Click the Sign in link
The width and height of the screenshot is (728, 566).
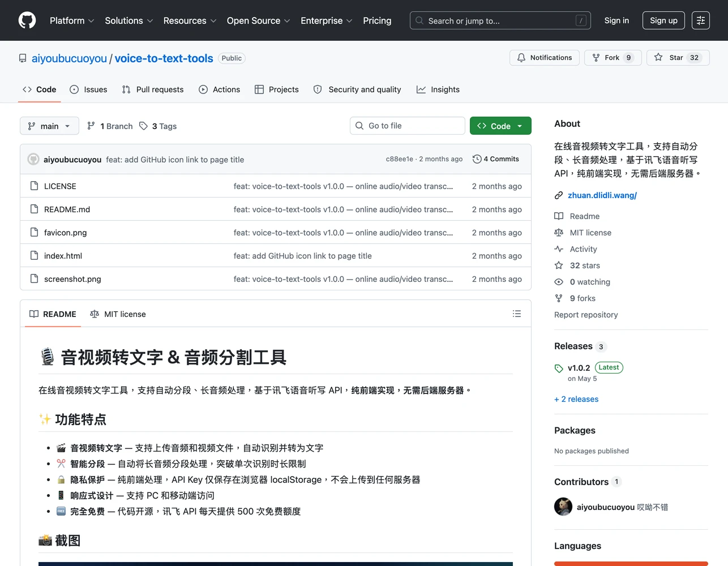point(616,20)
